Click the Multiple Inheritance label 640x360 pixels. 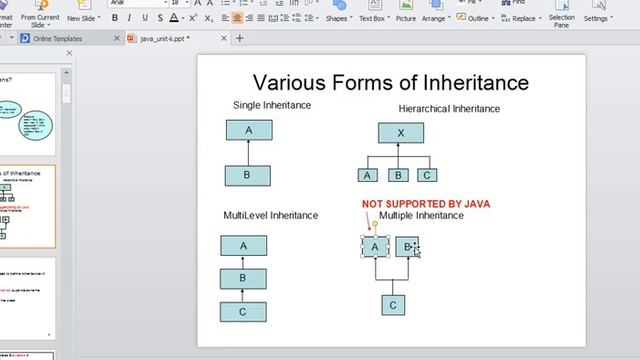click(421, 215)
